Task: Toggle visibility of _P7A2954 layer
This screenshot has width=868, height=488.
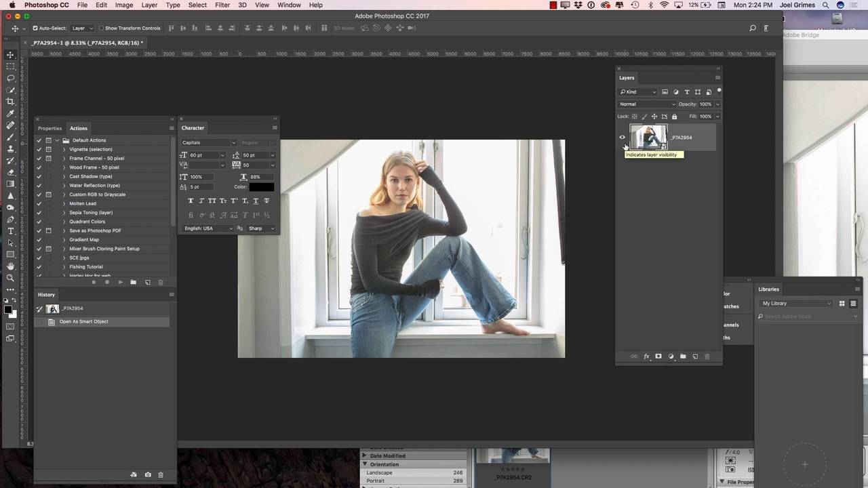Action: [622, 138]
